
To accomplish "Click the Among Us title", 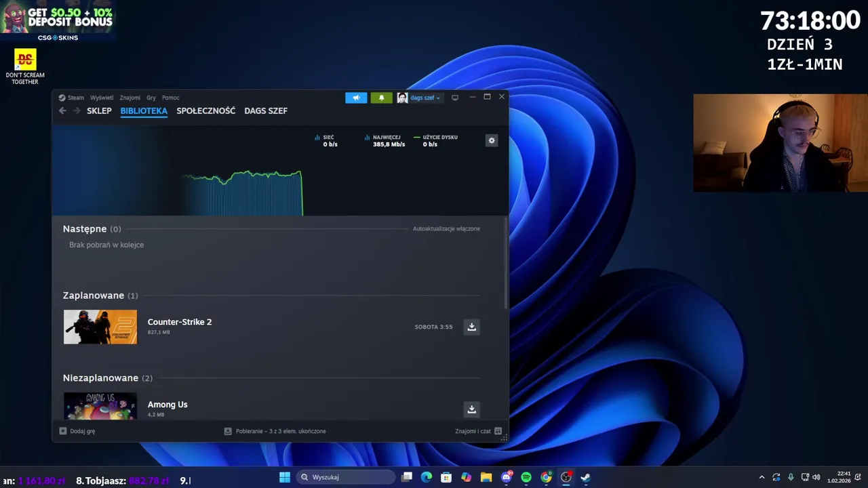I will coord(167,405).
